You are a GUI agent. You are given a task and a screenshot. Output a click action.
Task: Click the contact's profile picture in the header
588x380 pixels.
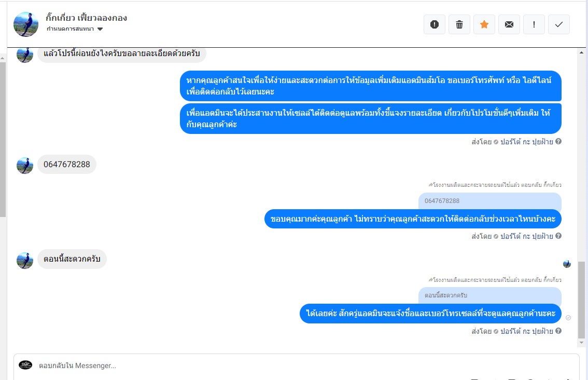point(26,24)
